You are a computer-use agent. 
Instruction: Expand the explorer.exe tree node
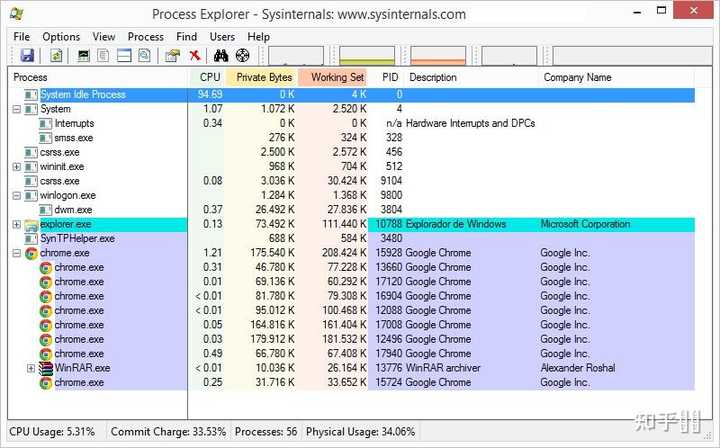click(17, 224)
